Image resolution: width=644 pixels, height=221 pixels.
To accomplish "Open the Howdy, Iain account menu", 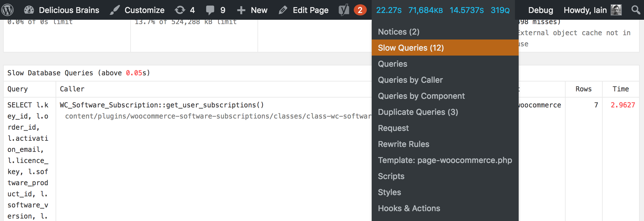I will coord(585,10).
